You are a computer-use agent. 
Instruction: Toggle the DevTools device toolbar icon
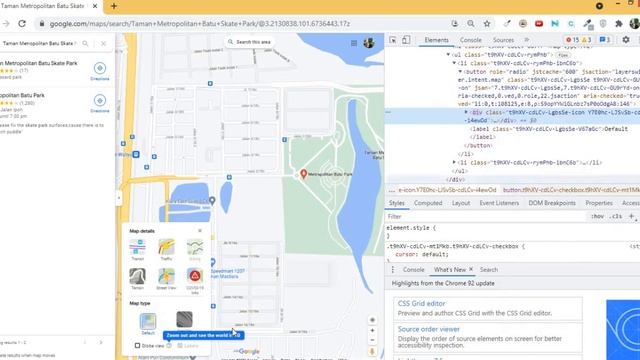406,40
